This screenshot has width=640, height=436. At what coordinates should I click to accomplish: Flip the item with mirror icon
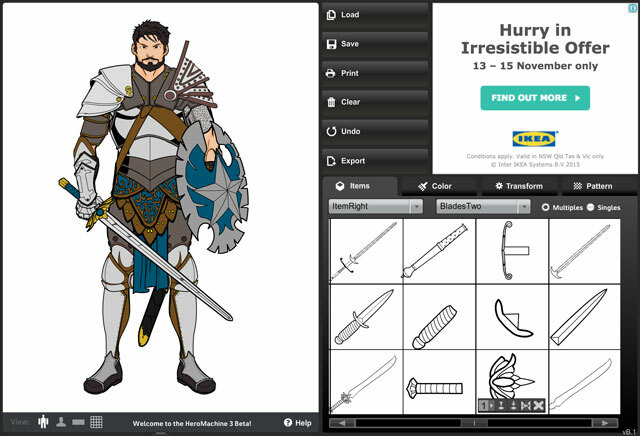(526, 405)
